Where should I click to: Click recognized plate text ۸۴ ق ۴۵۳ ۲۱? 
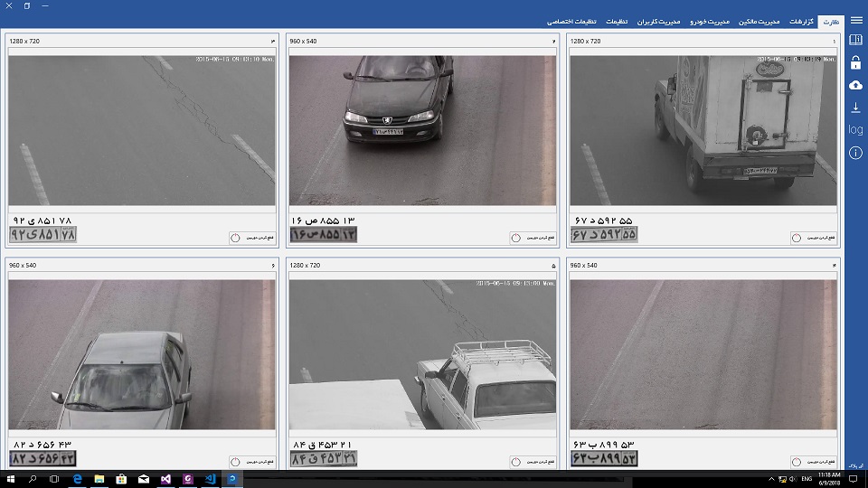(322, 445)
